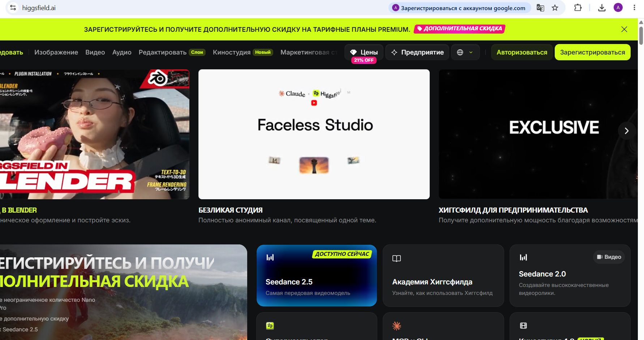Viewport: 644px width, 340px height.
Task: Open the Академия Хиггсфилда card
Action: tap(443, 276)
